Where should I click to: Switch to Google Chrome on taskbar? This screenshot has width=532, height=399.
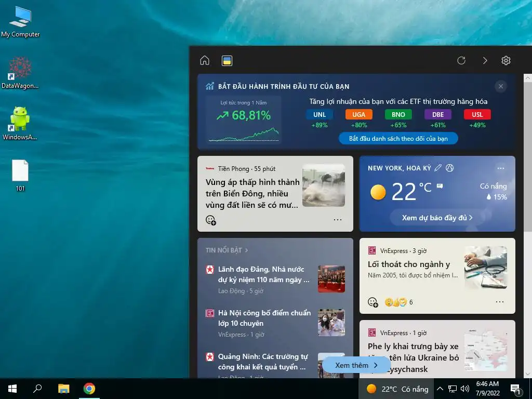click(x=89, y=389)
